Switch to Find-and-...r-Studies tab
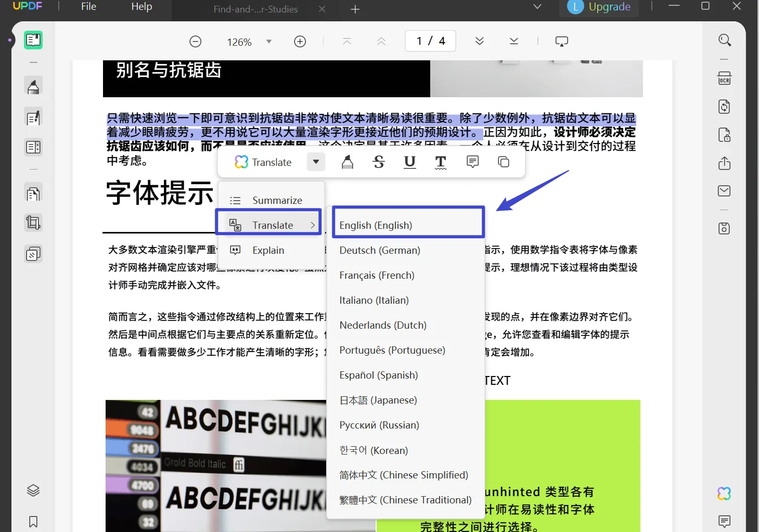The width and height of the screenshot is (759, 532). click(x=255, y=9)
